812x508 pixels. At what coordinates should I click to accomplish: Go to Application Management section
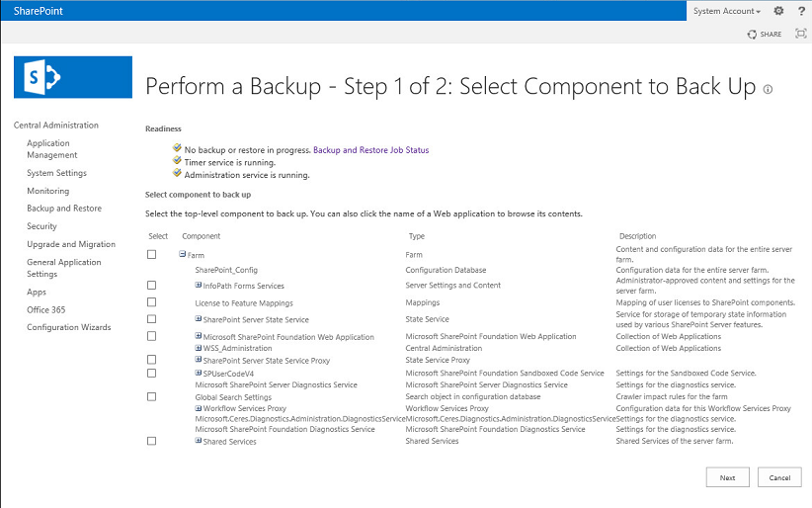(51, 149)
